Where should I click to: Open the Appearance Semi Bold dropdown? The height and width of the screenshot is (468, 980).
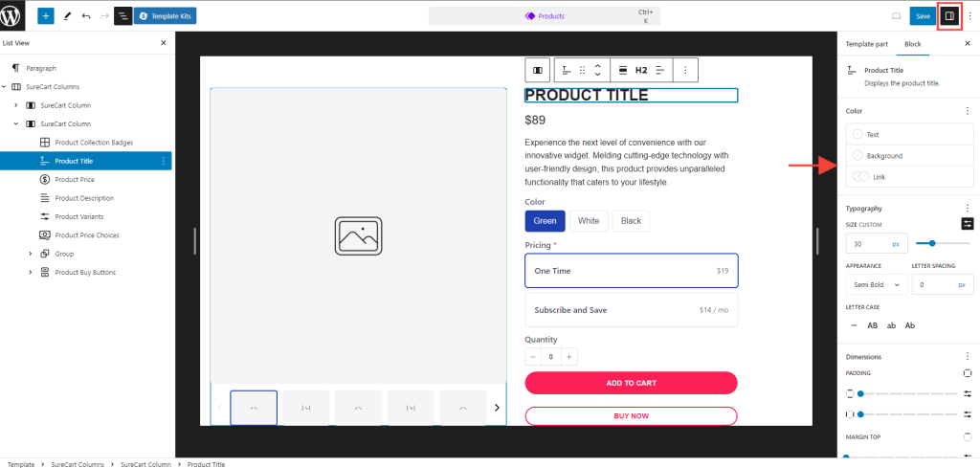click(x=876, y=284)
